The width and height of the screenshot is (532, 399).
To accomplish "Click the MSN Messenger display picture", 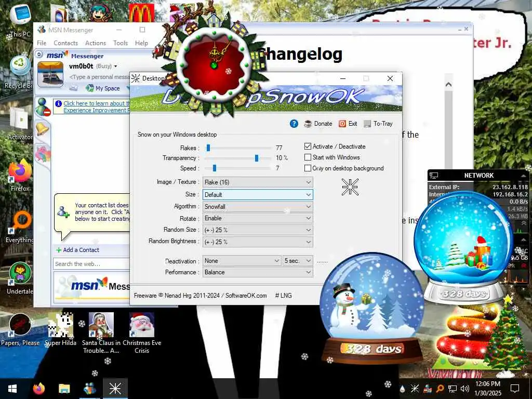I will 50,74.
